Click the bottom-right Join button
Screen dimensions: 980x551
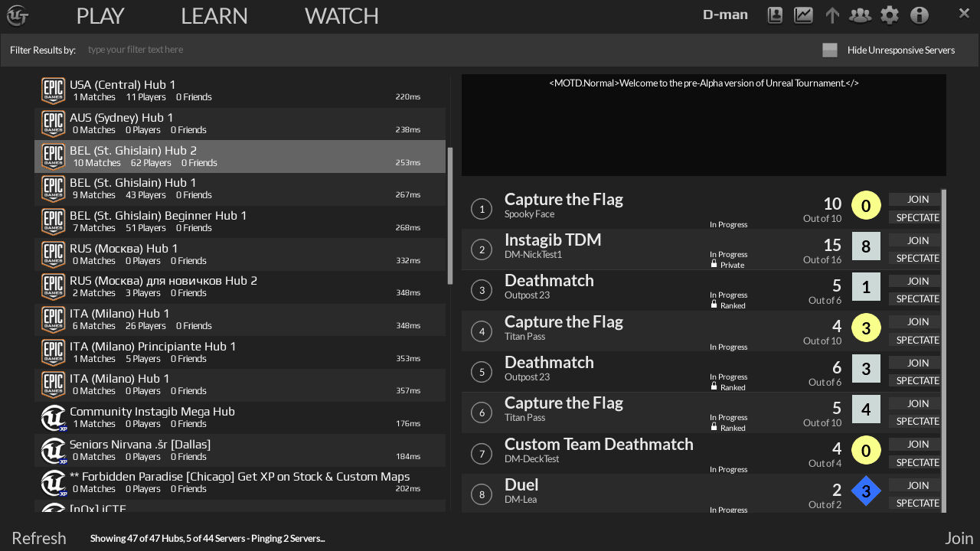(959, 538)
